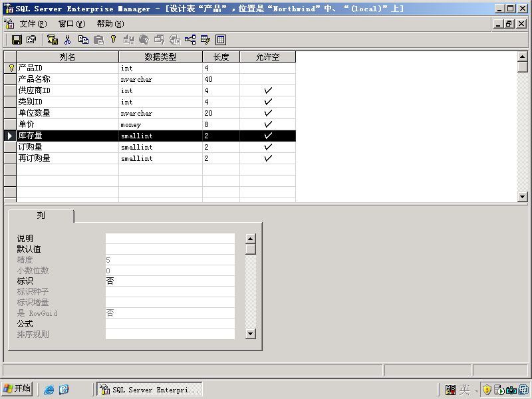Select the 产品名称 column name cell

[68, 79]
